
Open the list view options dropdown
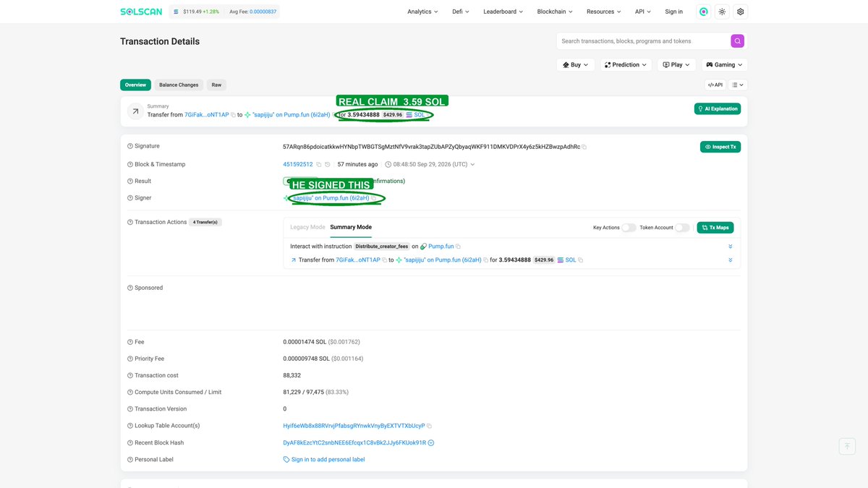click(738, 85)
